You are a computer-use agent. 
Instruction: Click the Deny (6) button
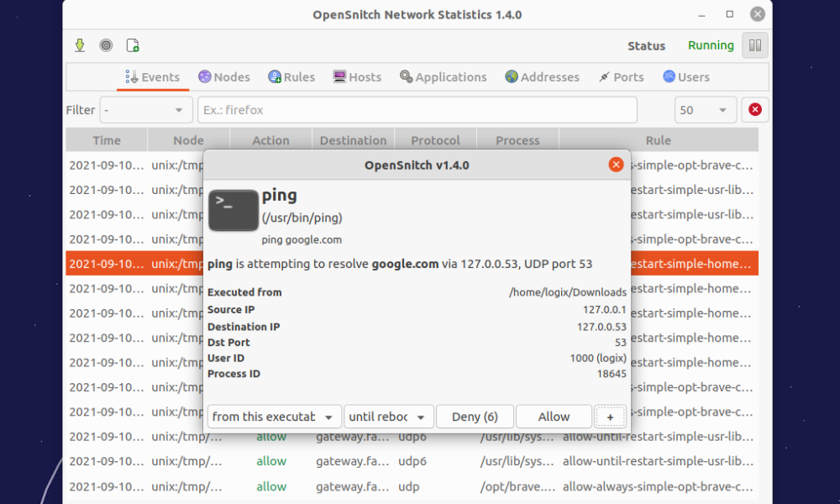point(475,417)
